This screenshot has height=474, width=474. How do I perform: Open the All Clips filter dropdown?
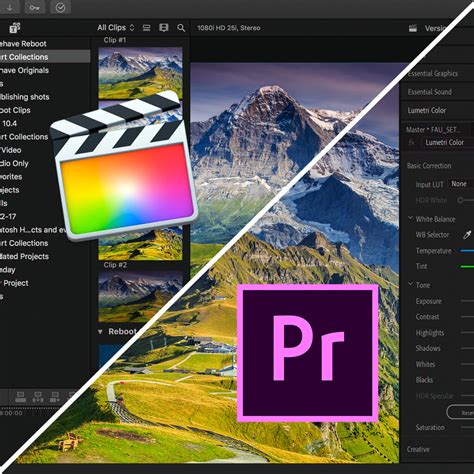point(116,28)
